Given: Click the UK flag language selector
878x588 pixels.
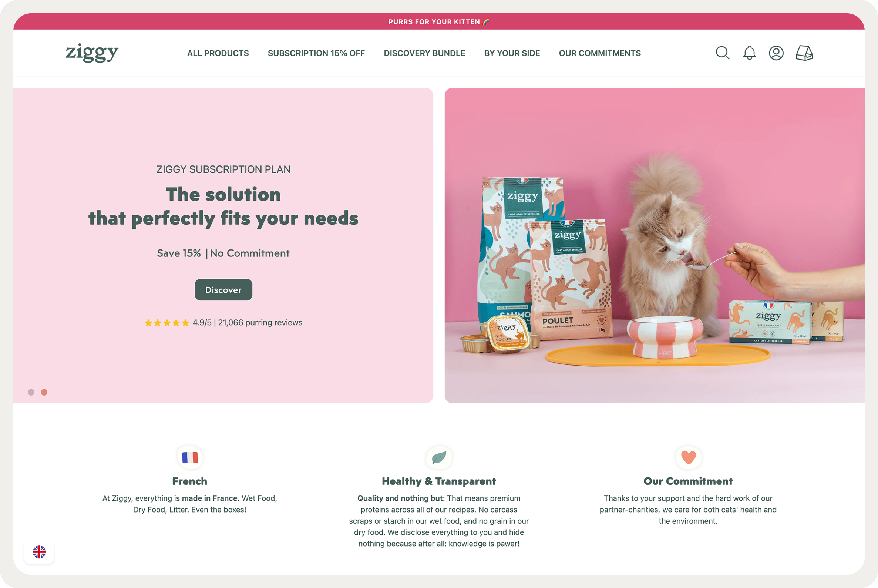Looking at the screenshot, I should click(x=39, y=552).
